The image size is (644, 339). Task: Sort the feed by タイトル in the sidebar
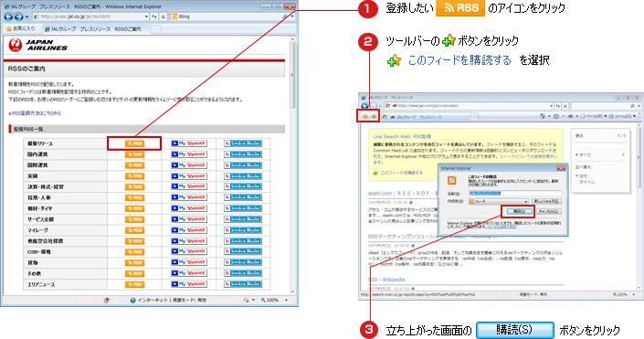pos(587,182)
